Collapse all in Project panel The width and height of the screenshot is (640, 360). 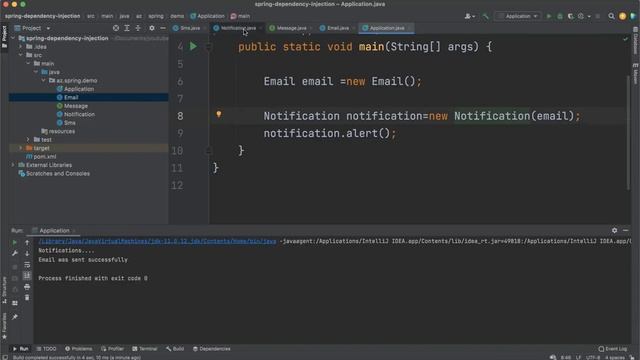[x=138, y=28]
